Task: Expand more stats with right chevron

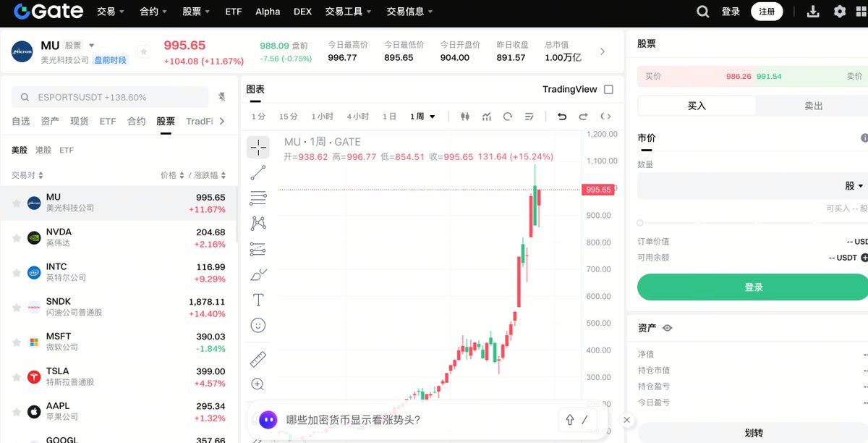Action: point(603,51)
